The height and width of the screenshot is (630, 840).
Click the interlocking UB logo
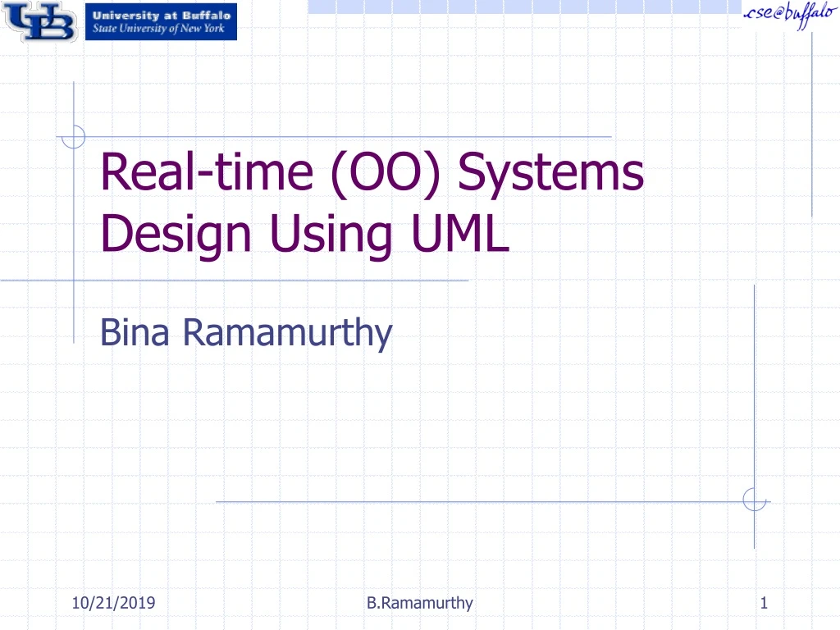click(x=41, y=22)
